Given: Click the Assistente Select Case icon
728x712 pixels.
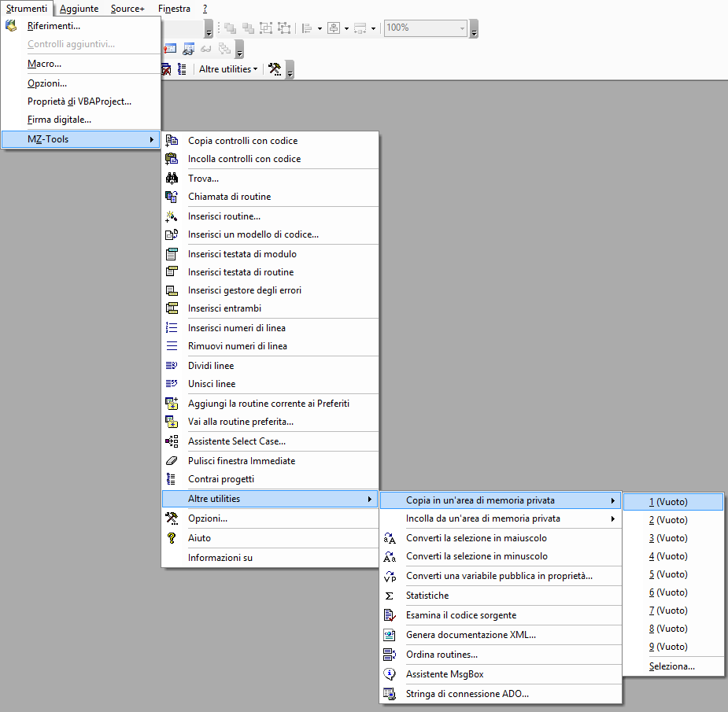Looking at the screenshot, I should pos(172,441).
